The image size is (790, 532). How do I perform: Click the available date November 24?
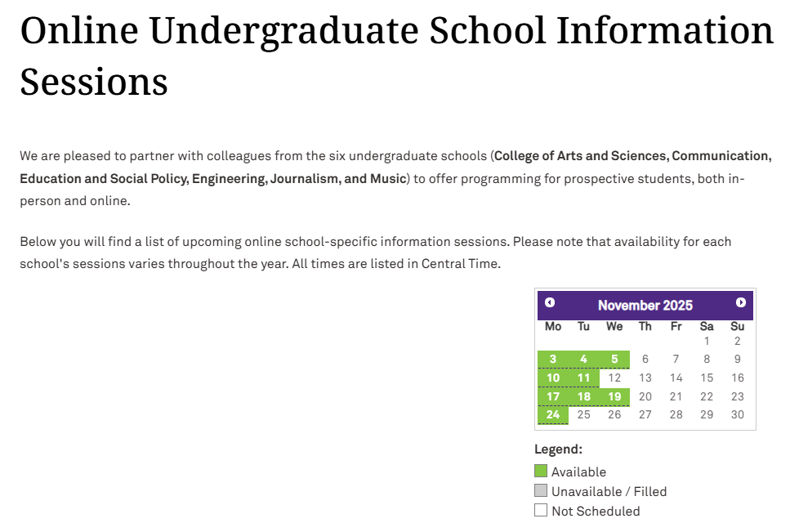(x=553, y=414)
